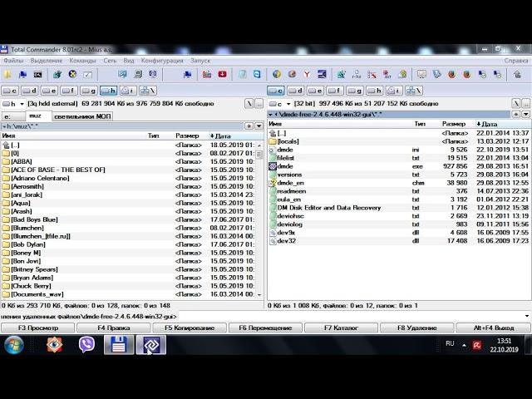
Task: Click F8 Удаление button
Action: (x=417, y=328)
